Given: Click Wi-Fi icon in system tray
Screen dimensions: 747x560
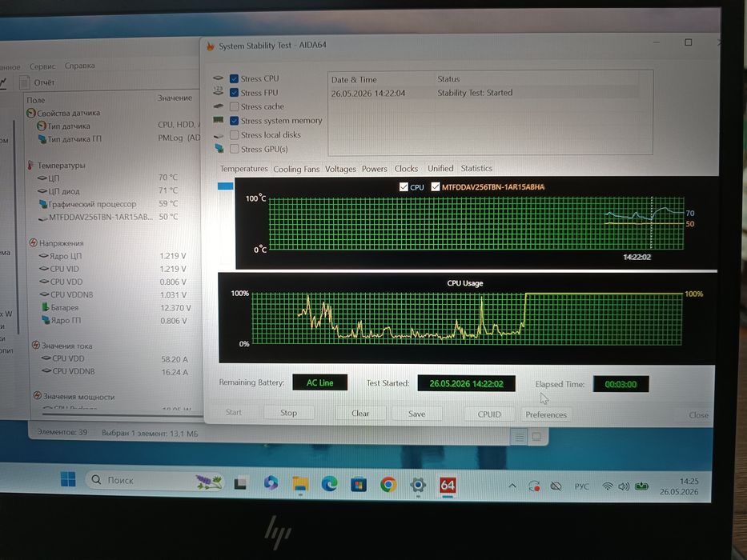Looking at the screenshot, I should [608, 486].
